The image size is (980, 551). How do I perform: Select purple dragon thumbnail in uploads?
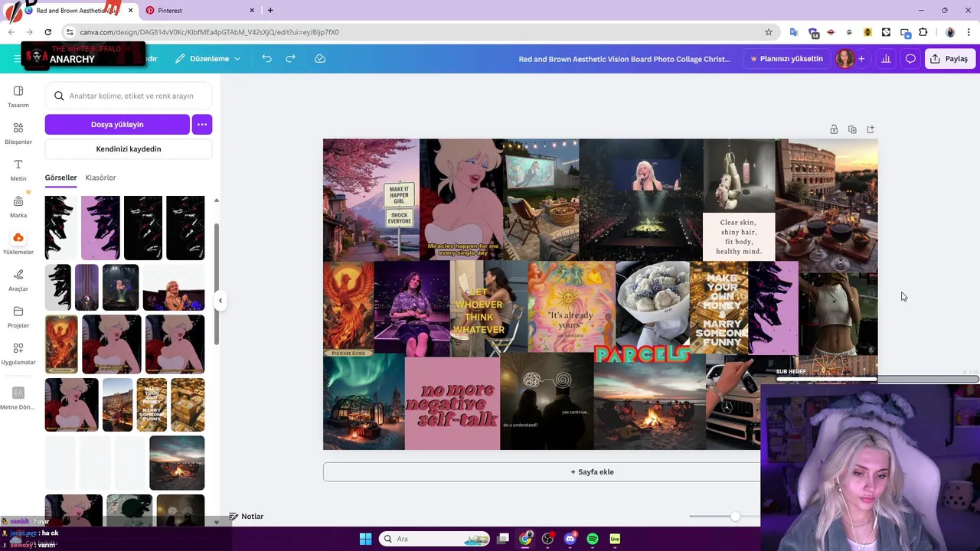coord(100,228)
